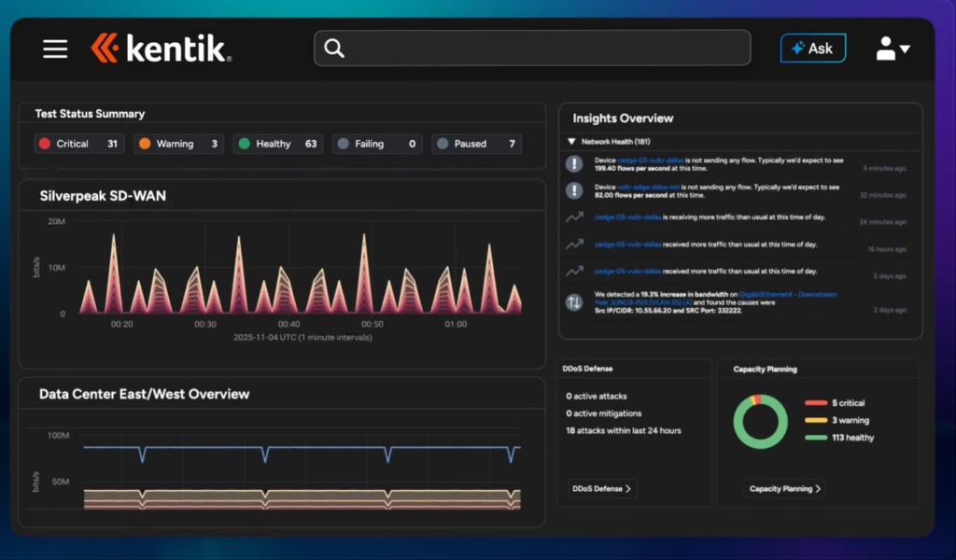
Task: Click '0 active mitigations' text
Action: point(604,413)
